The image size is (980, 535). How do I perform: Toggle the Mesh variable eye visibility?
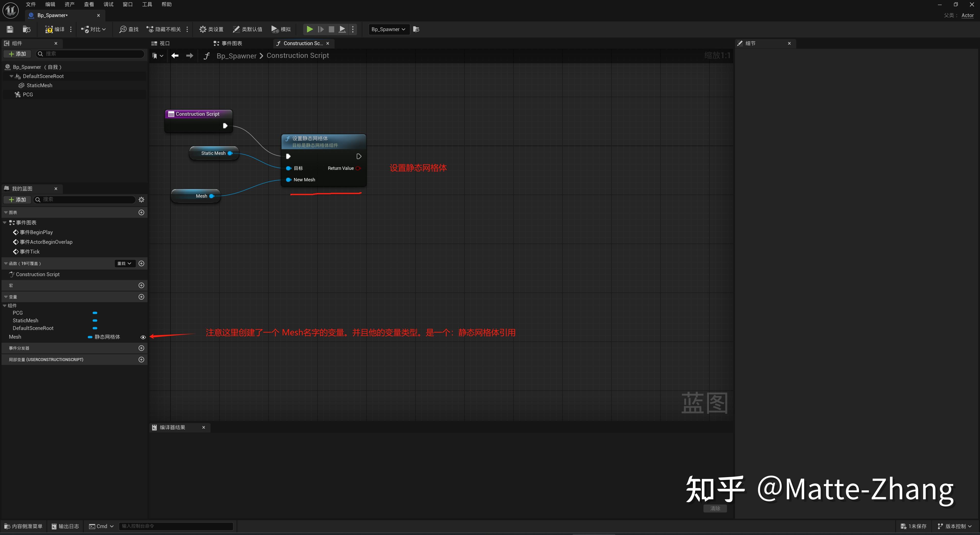(x=143, y=337)
